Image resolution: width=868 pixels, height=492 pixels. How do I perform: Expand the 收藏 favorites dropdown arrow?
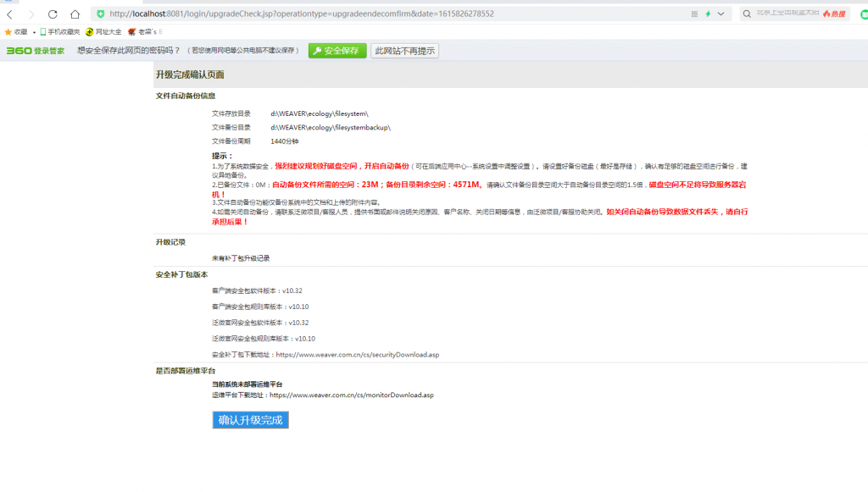[x=34, y=31]
